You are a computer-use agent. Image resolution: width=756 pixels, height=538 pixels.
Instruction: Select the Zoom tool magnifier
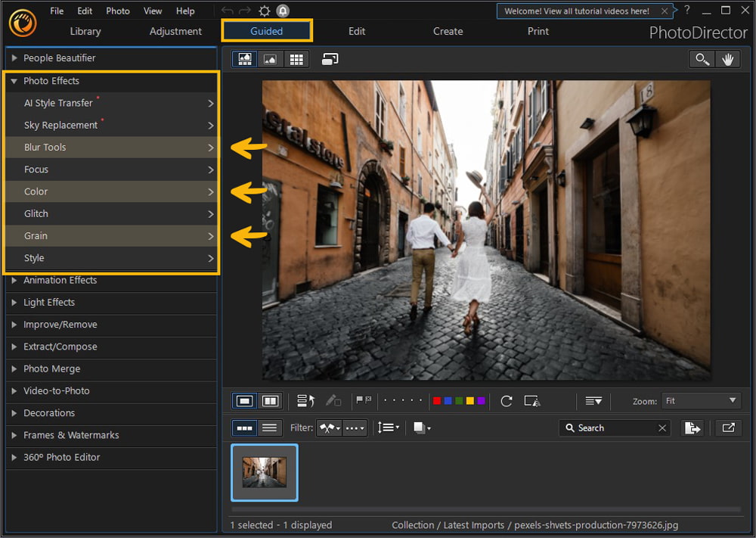(702, 59)
